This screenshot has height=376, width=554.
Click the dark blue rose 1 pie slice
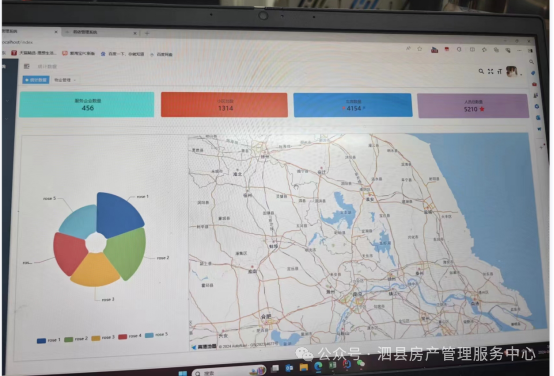click(x=118, y=215)
